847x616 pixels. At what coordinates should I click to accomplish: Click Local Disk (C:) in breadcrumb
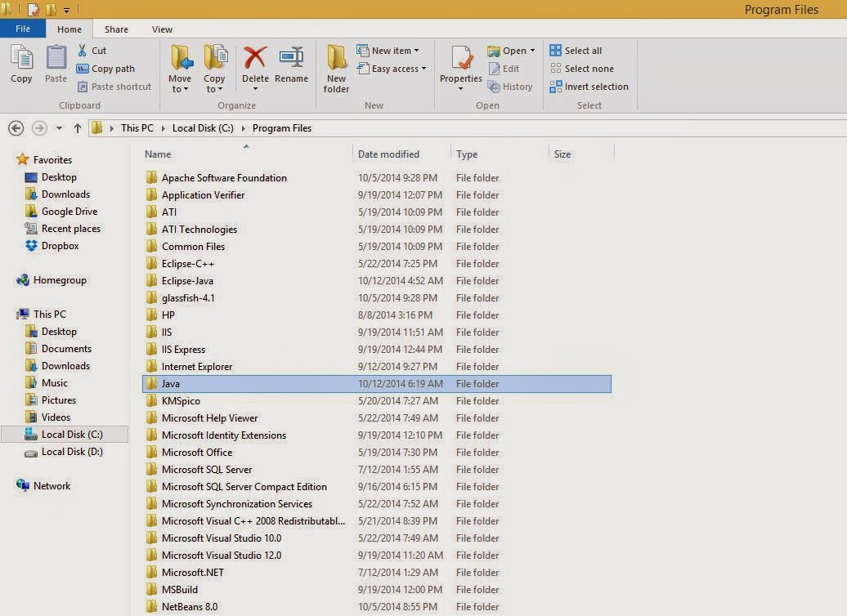tap(203, 128)
